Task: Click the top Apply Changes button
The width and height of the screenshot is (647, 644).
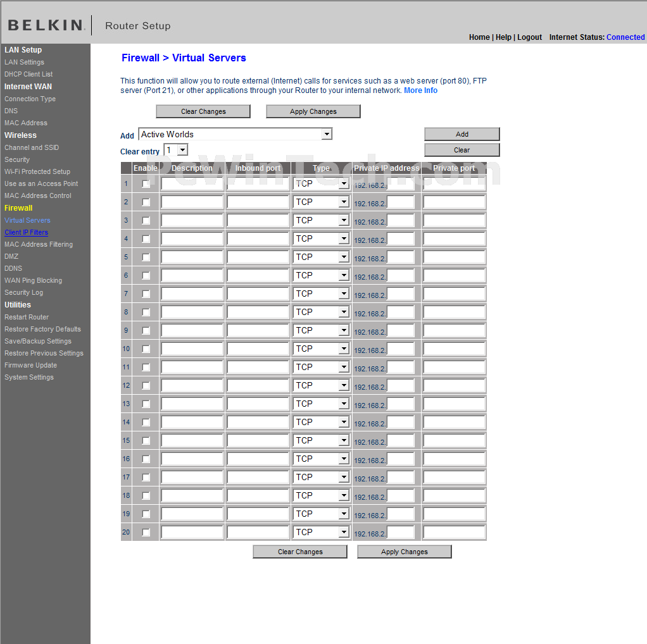Action: click(x=313, y=111)
